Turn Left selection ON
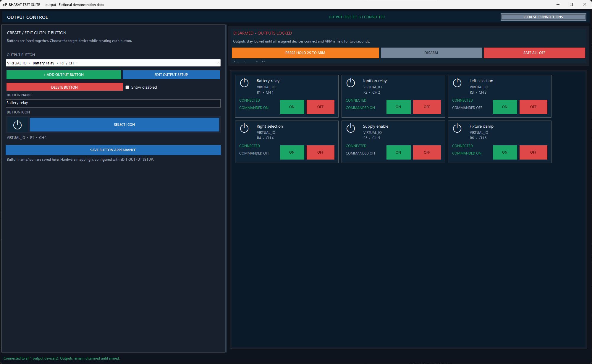Screen dimensions: 592x364 pos(505,107)
